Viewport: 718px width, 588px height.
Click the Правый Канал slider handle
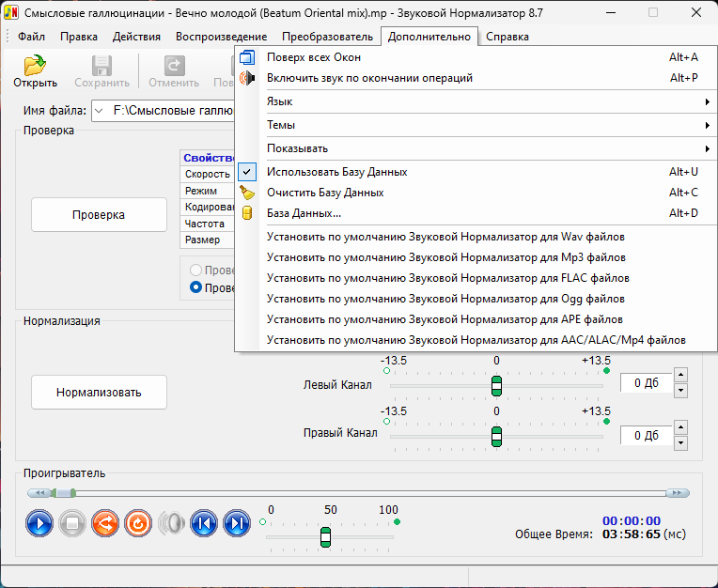coord(496,437)
